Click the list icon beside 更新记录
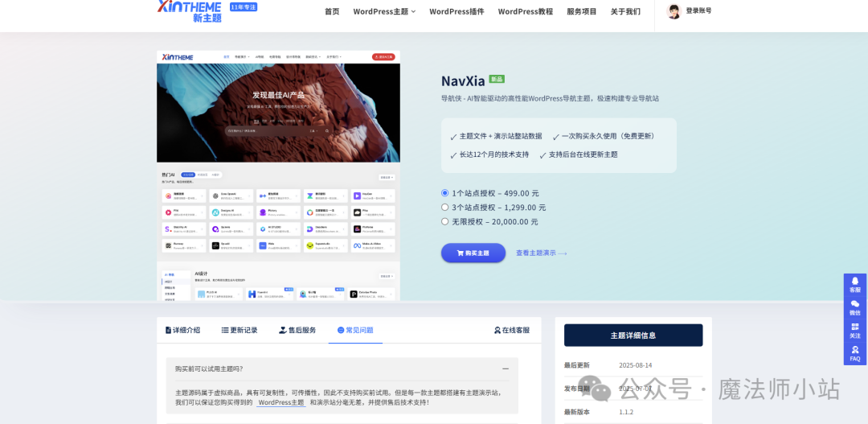The image size is (868, 424). point(225,331)
